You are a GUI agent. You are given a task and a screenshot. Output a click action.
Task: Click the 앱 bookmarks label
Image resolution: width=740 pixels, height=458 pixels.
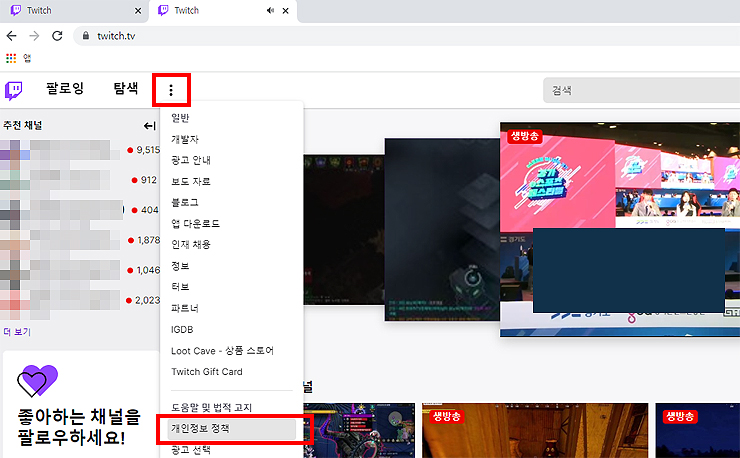(x=27, y=58)
